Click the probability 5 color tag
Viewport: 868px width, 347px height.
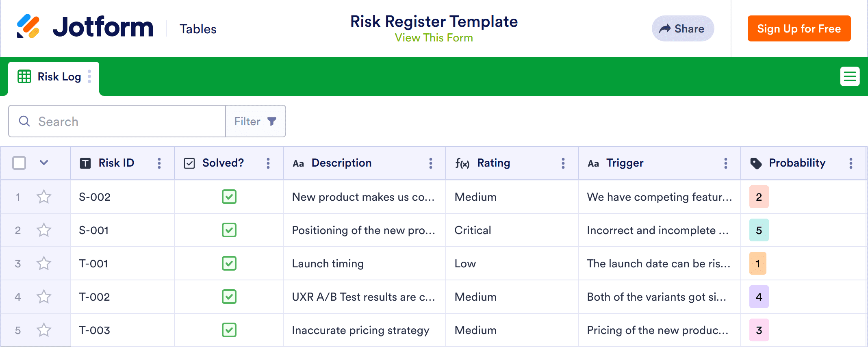759,230
